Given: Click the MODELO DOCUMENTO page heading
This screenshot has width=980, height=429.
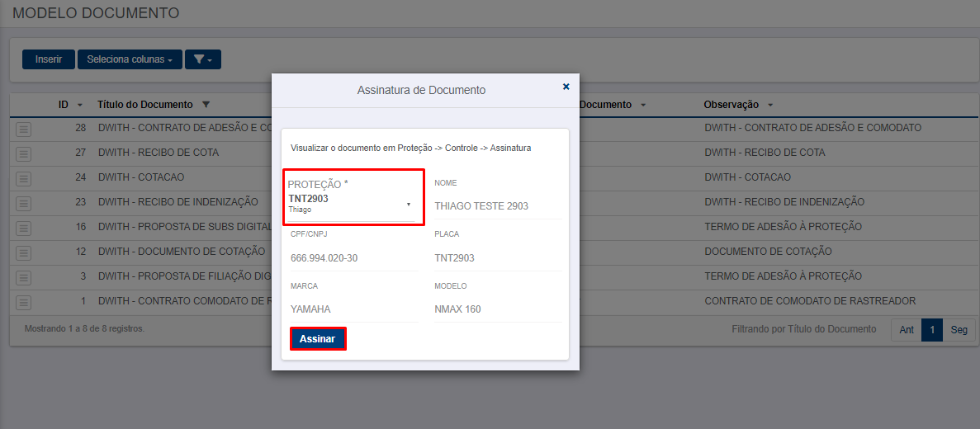Looking at the screenshot, I should point(96,12).
